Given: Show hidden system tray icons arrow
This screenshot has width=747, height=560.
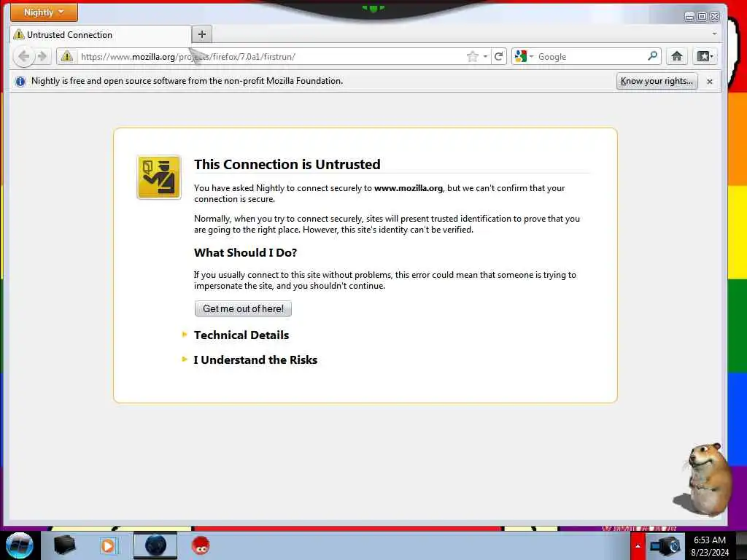Looking at the screenshot, I should [638, 546].
